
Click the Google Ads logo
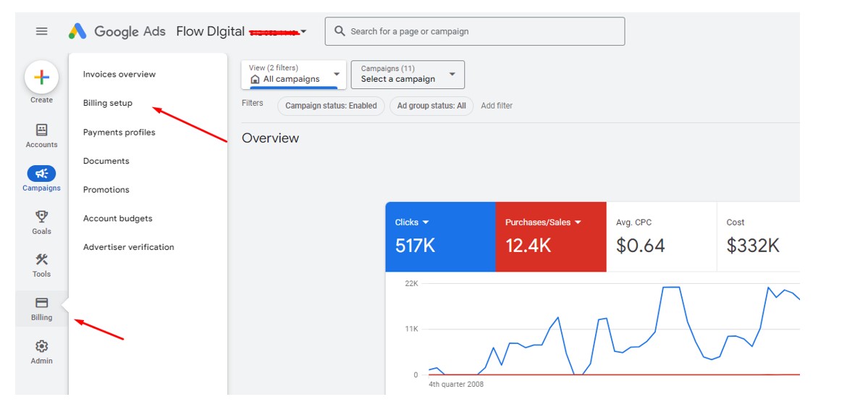pos(117,32)
